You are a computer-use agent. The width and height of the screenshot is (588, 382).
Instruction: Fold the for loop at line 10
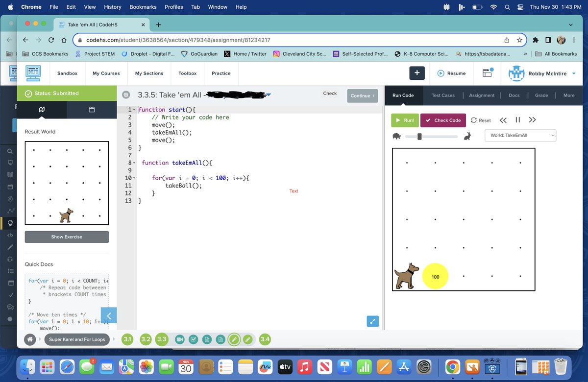click(134, 178)
